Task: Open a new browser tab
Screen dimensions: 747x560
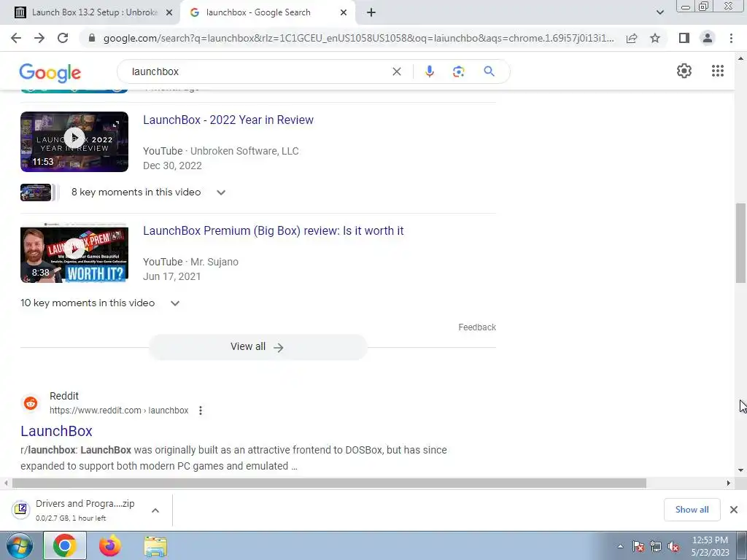Action: (x=371, y=13)
